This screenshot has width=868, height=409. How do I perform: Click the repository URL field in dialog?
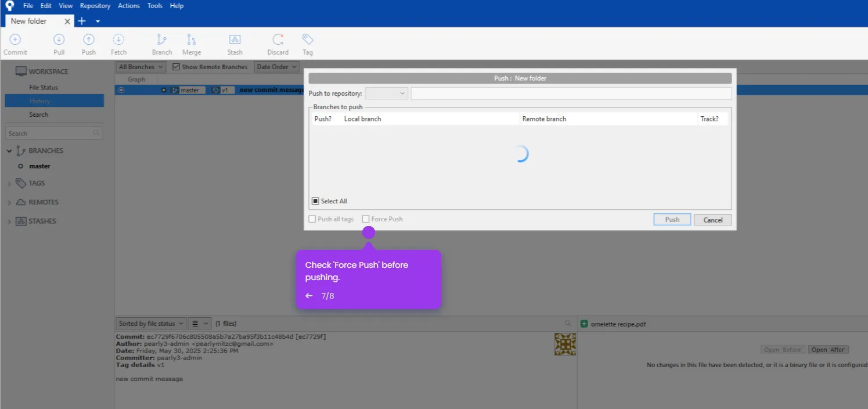click(x=571, y=94)
